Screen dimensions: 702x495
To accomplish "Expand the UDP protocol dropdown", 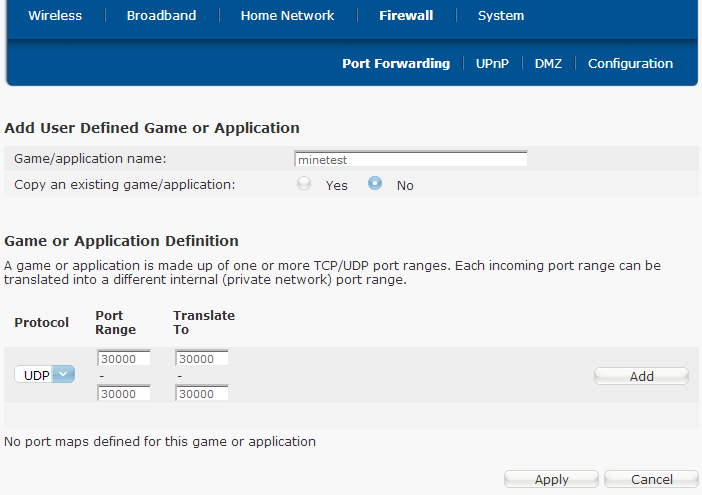I will click(x=45, y=375).
